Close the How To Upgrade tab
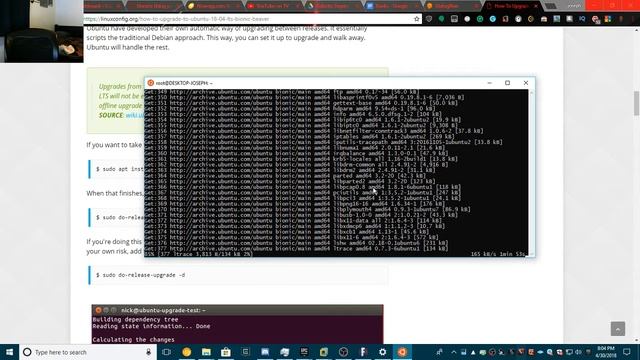This screenshot has height=360, width=640. click(536, 6)
